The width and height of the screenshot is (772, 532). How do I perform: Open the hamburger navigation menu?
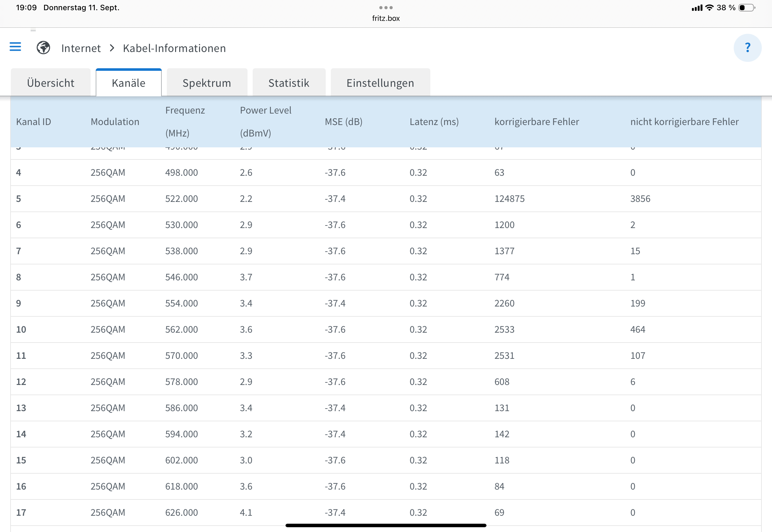tap(15, 47)
